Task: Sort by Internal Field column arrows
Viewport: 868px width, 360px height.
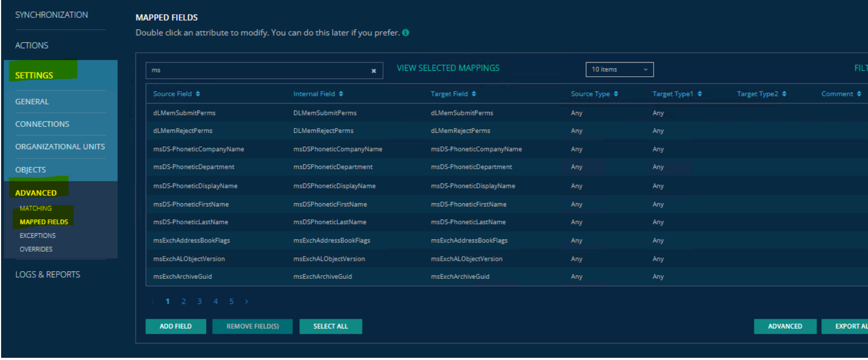Action: (341, 94)
